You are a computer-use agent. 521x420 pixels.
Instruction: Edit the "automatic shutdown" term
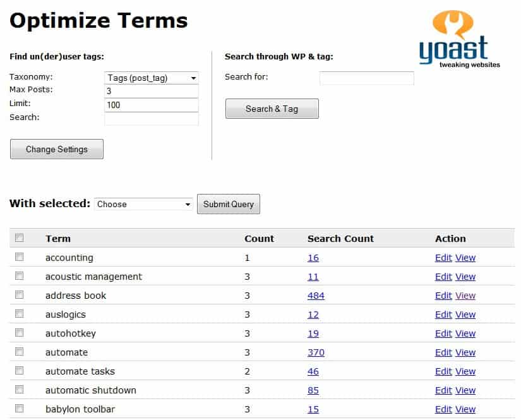pos(443,390)
